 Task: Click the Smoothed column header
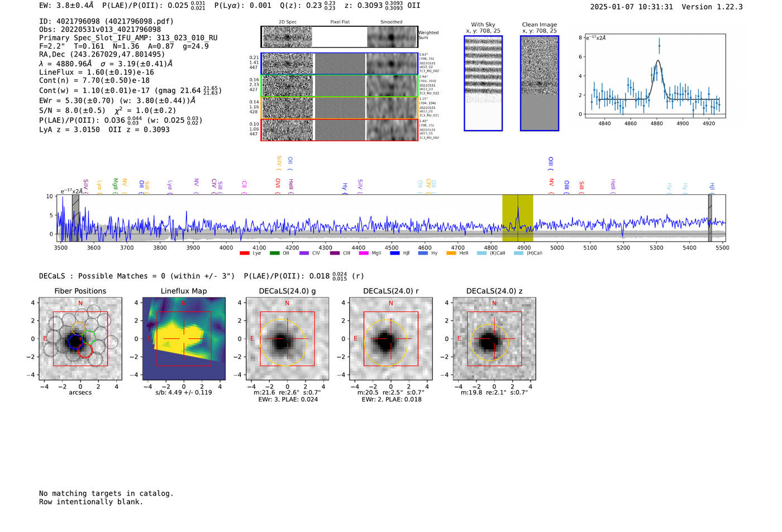point(392,22)
